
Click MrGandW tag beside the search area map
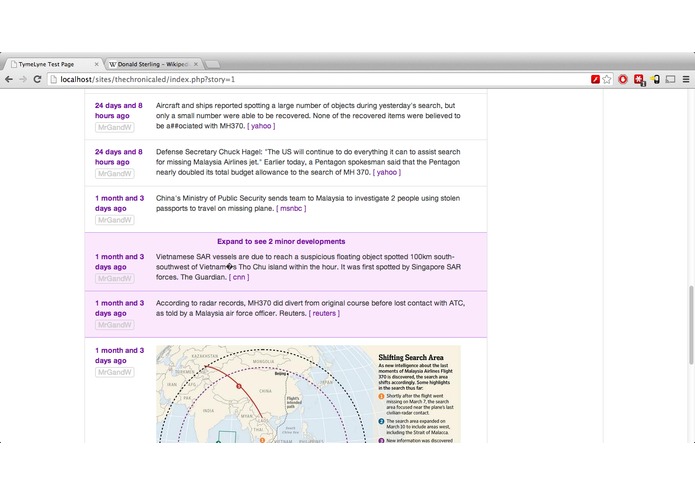tap(115, 372)
